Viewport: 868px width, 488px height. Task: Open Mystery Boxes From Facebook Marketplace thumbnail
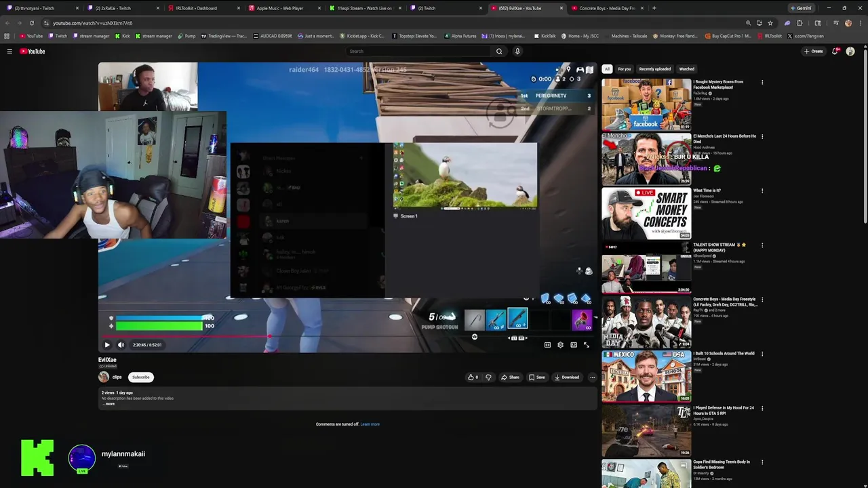click(646, 104)
